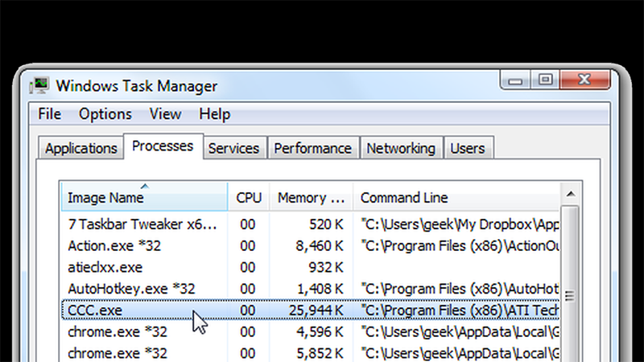The height and width of the screenshot is (362, 644).
Task: Open the Options menu
Action: (105, 114)
